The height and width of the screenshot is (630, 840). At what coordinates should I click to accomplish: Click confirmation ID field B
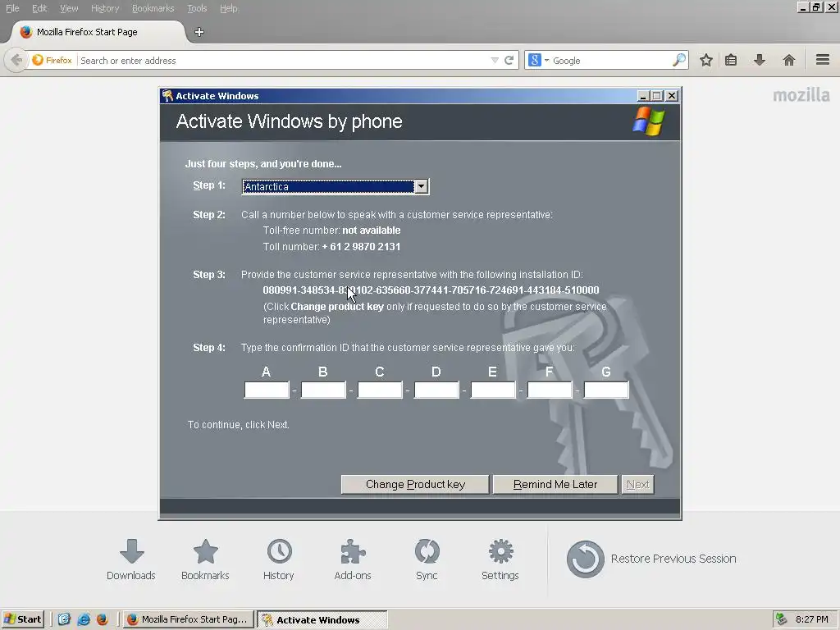323,390
